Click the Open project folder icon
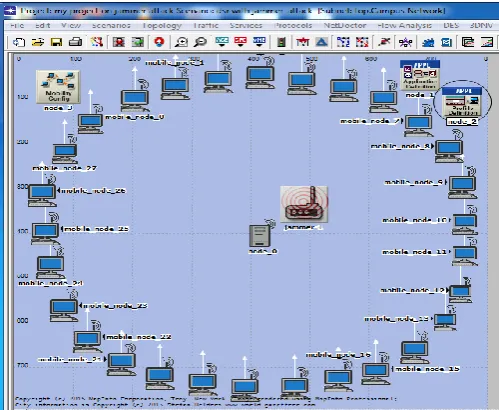 coord(38,42)
